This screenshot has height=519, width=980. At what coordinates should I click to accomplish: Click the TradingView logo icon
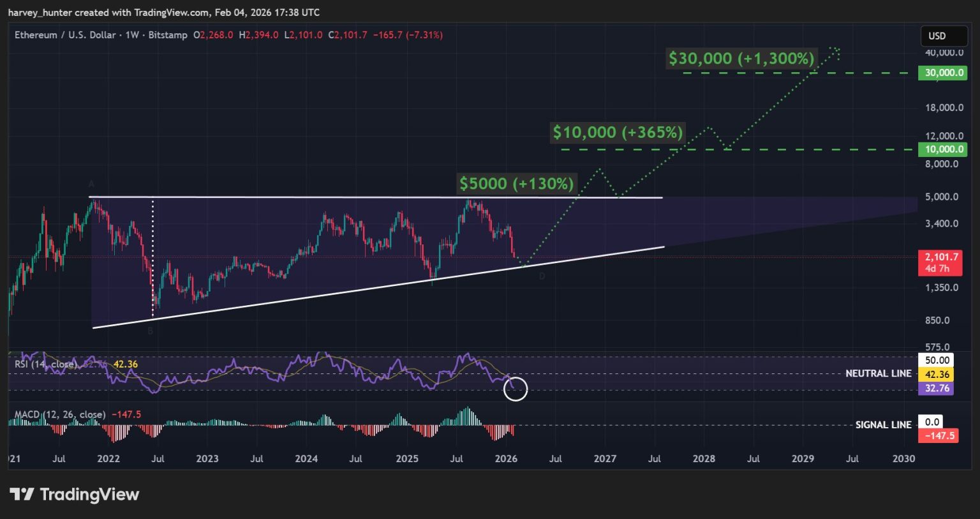22,494
